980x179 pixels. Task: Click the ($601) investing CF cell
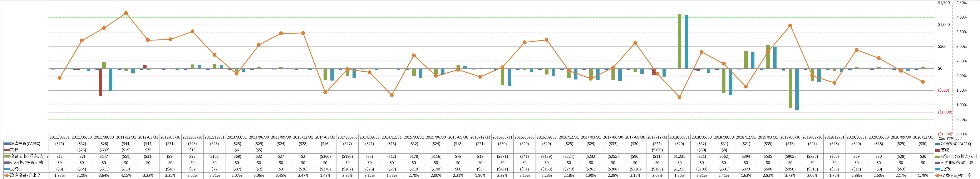pos(724,169)
